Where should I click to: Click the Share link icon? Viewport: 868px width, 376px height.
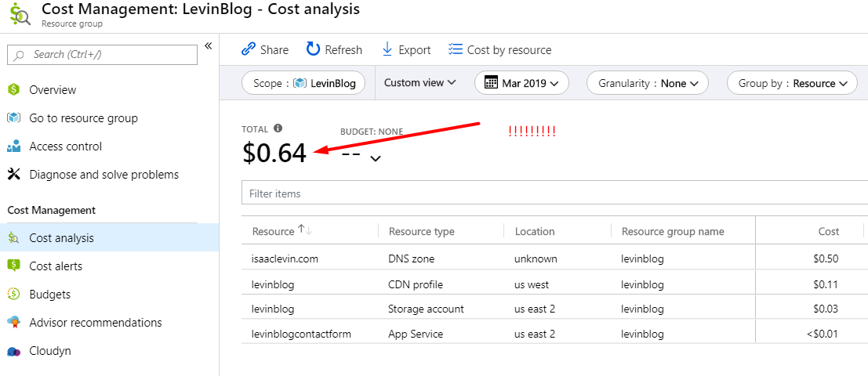click(x=249, y=49)
